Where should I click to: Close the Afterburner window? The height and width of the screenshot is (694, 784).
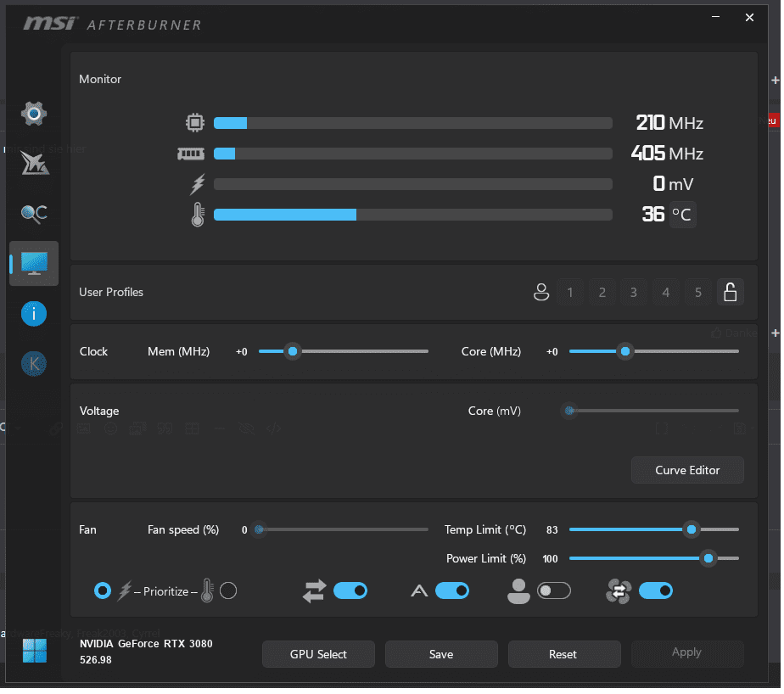click(x=751, y=18)
